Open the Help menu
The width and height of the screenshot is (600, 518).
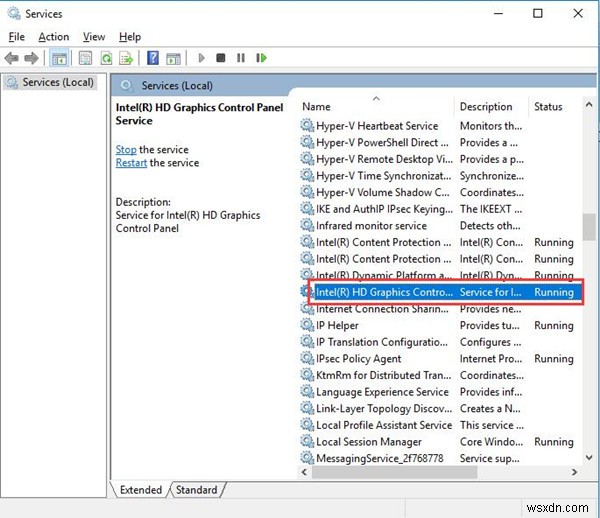130,37
